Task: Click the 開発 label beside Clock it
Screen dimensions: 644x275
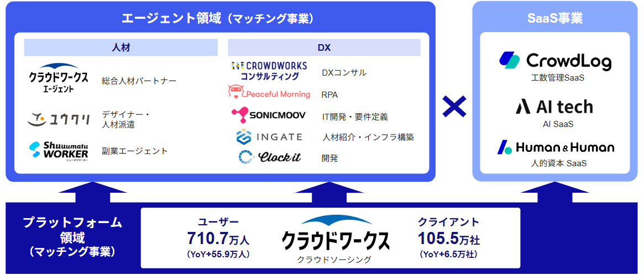Action: point(330,158)
